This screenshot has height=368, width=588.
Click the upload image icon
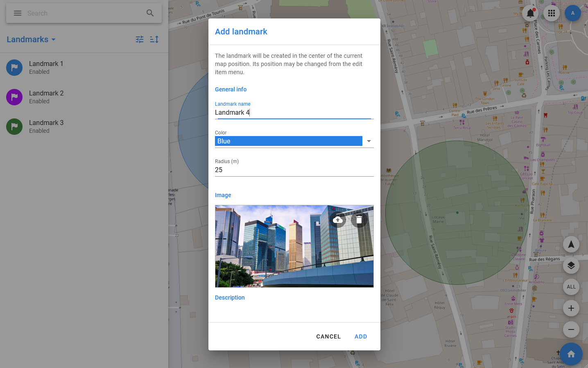click(338, 220)
